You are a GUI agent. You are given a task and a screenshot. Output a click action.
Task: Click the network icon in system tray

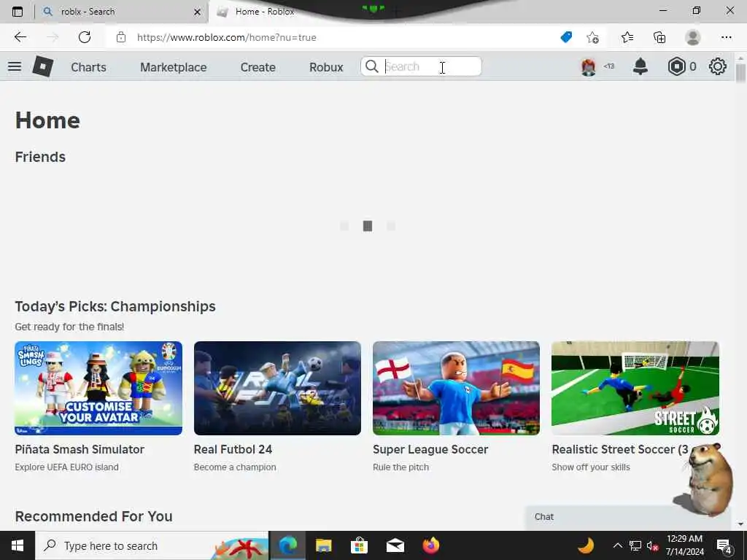pos(635,545)
